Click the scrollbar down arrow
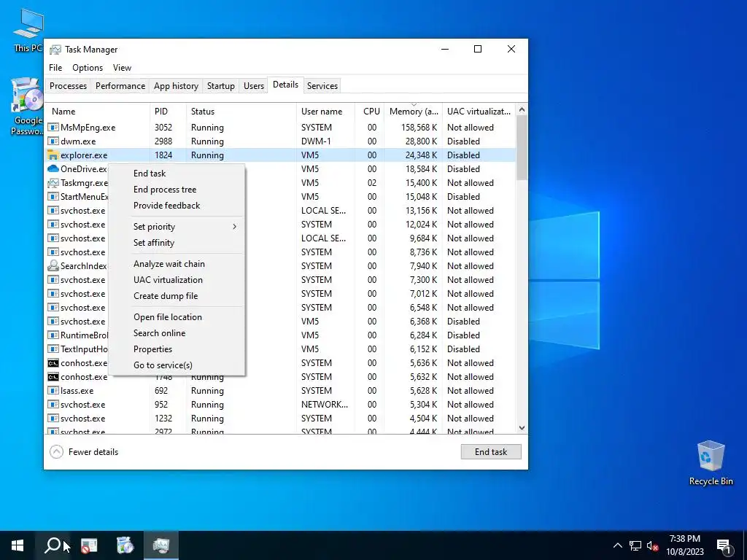 pos(522,427)
